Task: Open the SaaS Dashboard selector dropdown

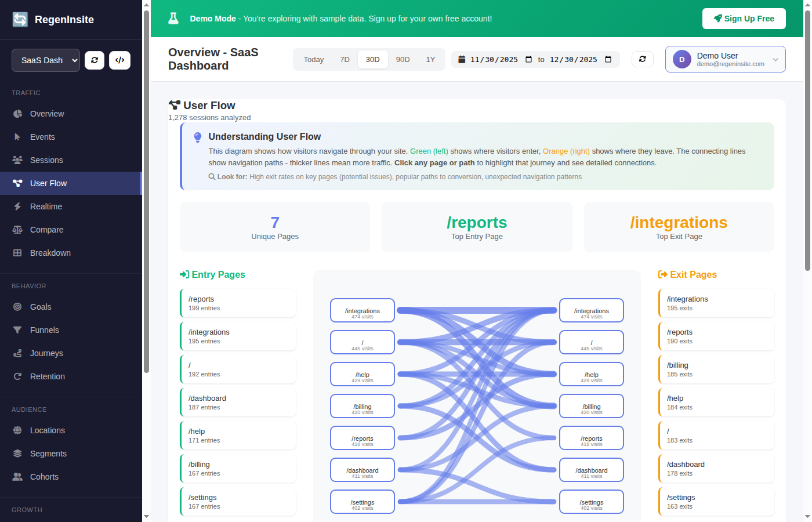Action: [x=45, y=60]
